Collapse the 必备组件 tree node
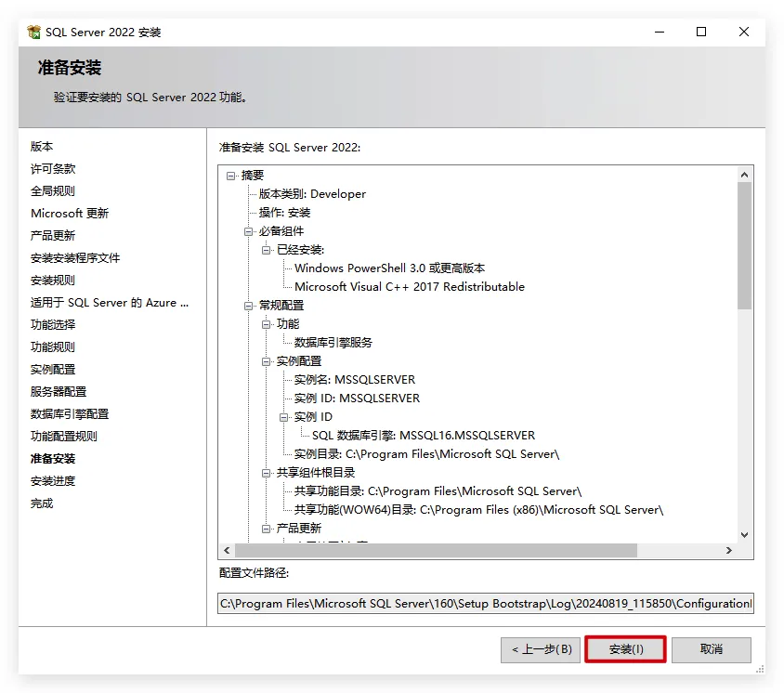Viewport: 784px width, 693px height. pos(249,230)
